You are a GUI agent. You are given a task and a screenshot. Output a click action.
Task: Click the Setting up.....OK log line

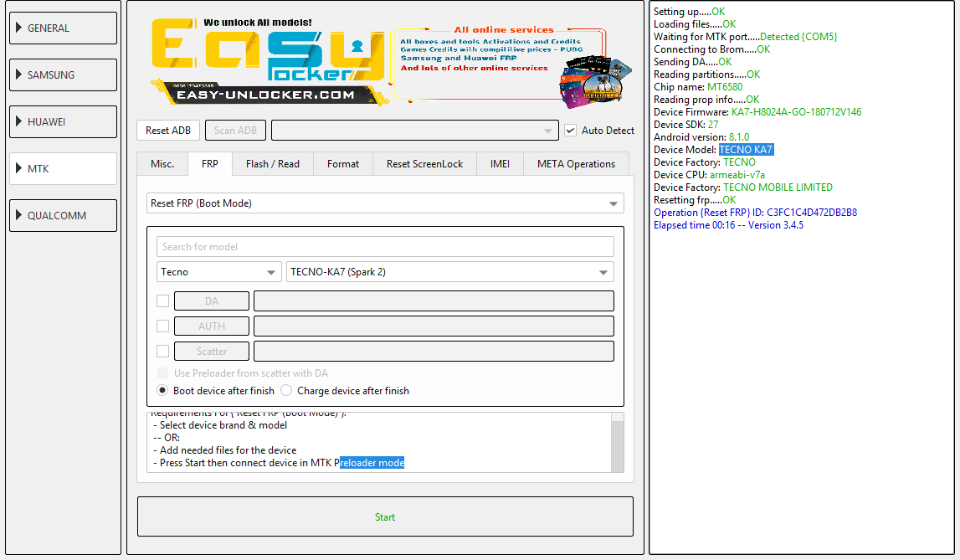[690, 12]
